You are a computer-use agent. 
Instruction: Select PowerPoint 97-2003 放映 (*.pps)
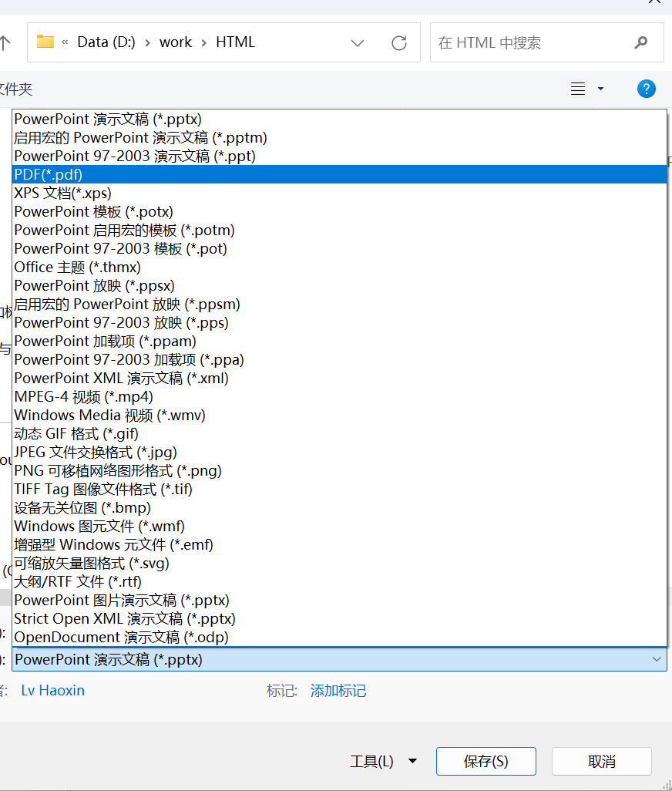tap(339, 322)
